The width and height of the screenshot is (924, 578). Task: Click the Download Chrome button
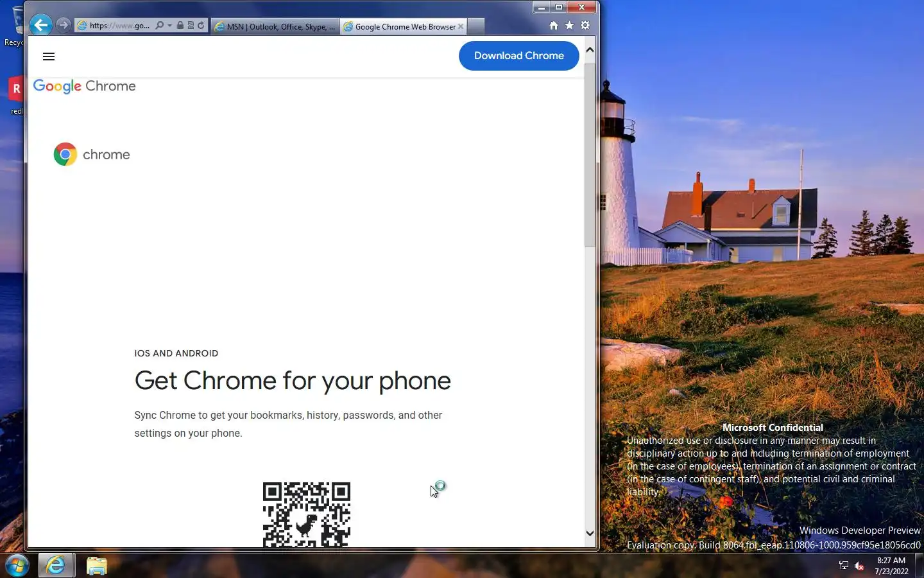pos(519,56)
